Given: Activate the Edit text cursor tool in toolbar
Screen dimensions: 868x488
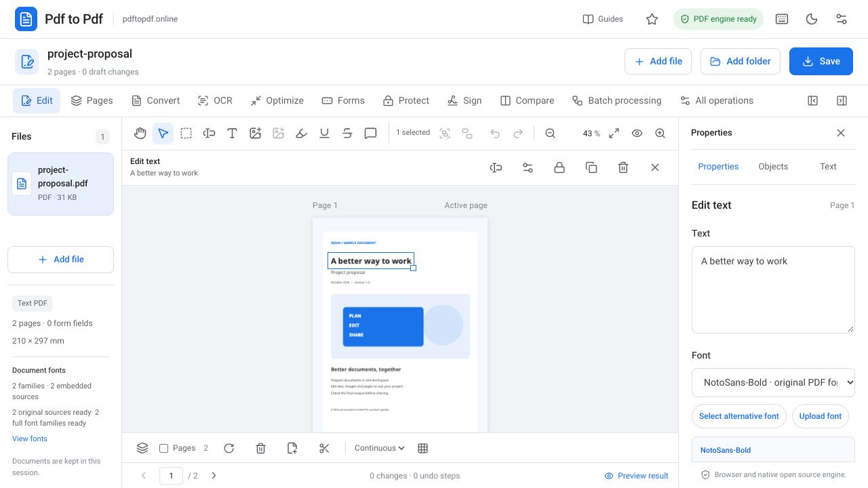Looking at the screenshot, I should [x=209, y=134].
